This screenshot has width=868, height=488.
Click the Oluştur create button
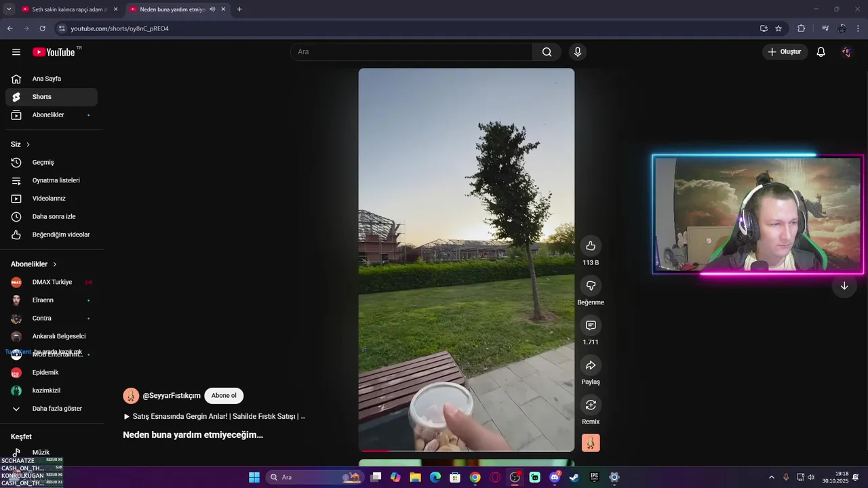click(x=785, y=52)
